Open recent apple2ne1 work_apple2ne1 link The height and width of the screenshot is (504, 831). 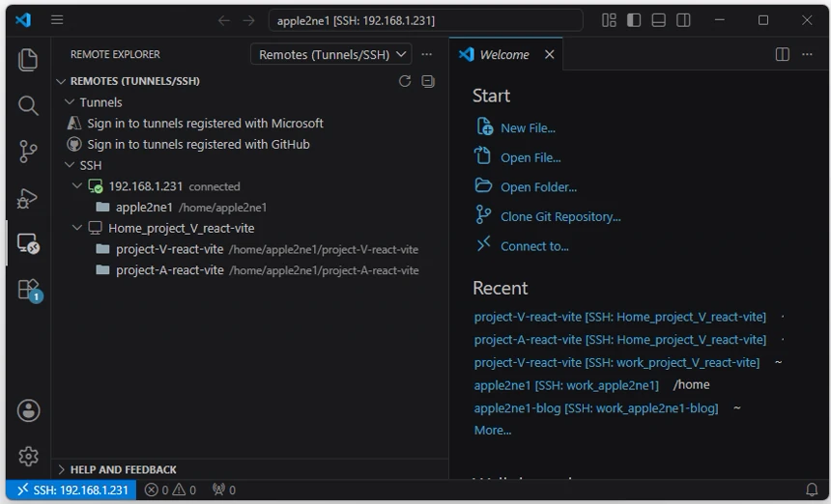point(566,385)
